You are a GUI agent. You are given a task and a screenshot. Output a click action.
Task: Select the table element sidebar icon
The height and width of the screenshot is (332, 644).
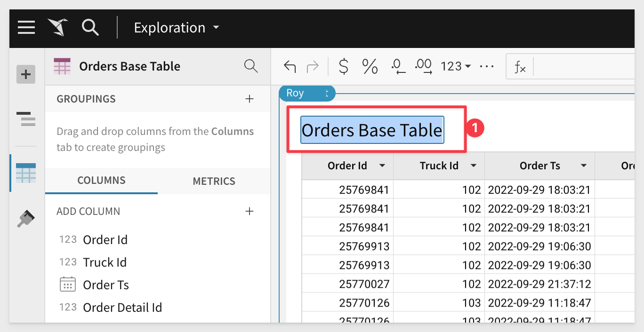pyautogui.click(x=26, y=173)
